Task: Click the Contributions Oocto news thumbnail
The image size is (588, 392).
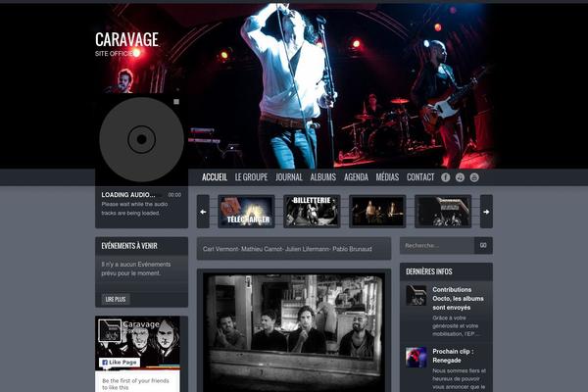Action: pyautogui.click(x=416, y=295)
